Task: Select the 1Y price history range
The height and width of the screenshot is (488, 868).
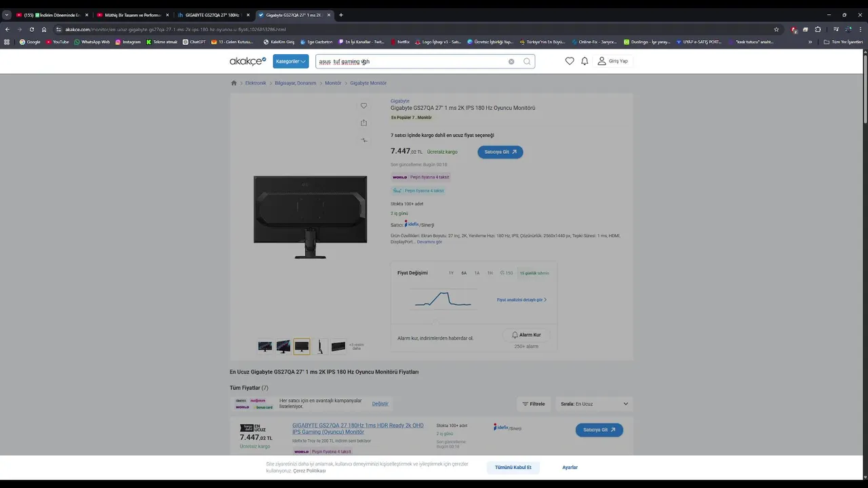Action: pyautogui.click(x=451, y=273)
